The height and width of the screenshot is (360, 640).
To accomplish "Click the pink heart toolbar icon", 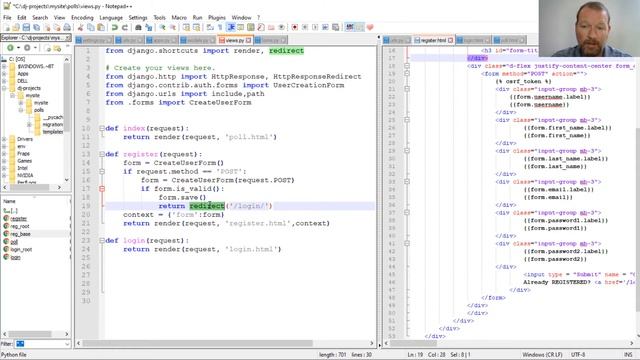I will 370,27.
